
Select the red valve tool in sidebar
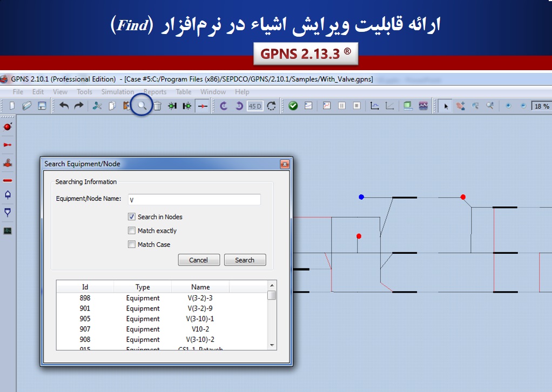[8, 145]
